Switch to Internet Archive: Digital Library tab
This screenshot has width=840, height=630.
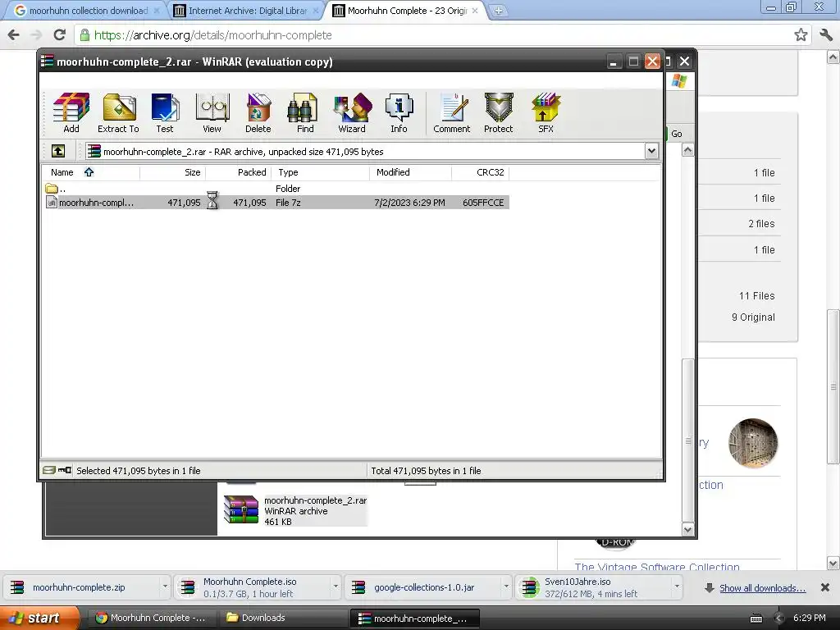click(244, 11)
